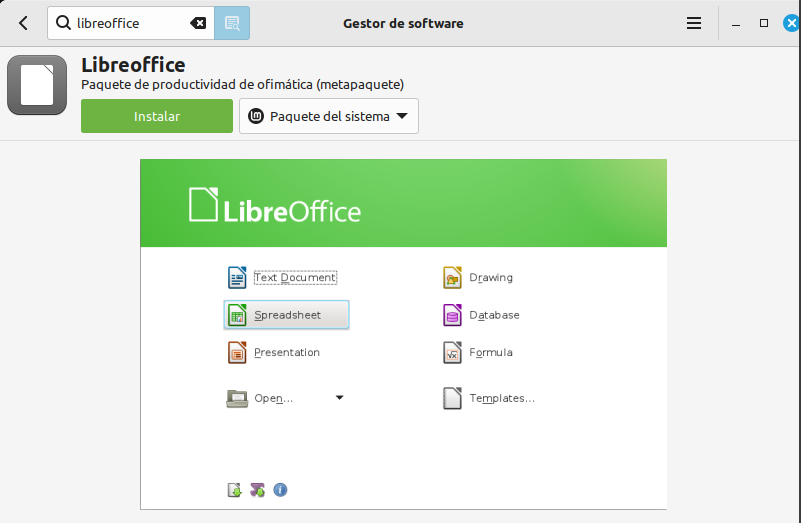The height and width of the screenshot is (523, 801).
Task: Click the Libreoffice title heading
Action: (x=133, y=65)
